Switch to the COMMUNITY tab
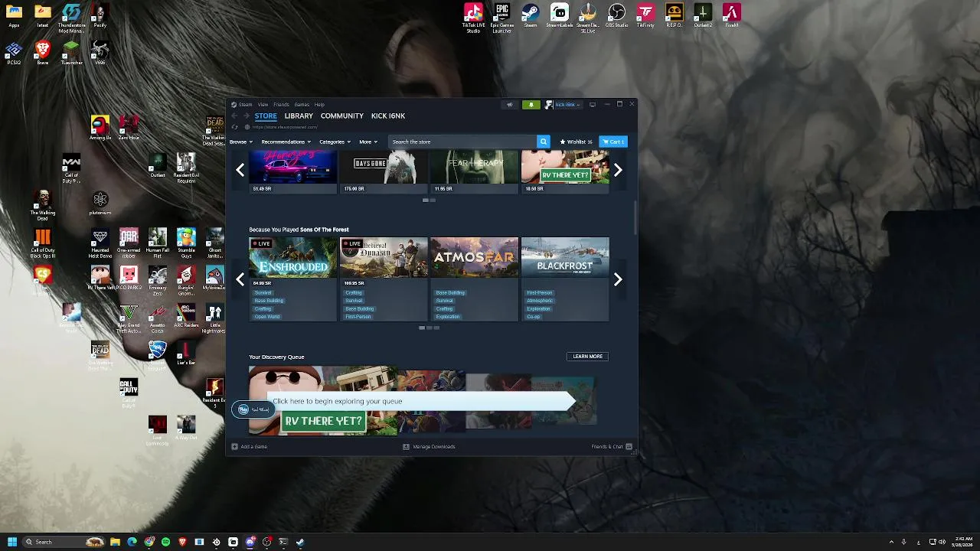Image resolution: width=980 pixels, height=551 pixels. click(342, 116)
